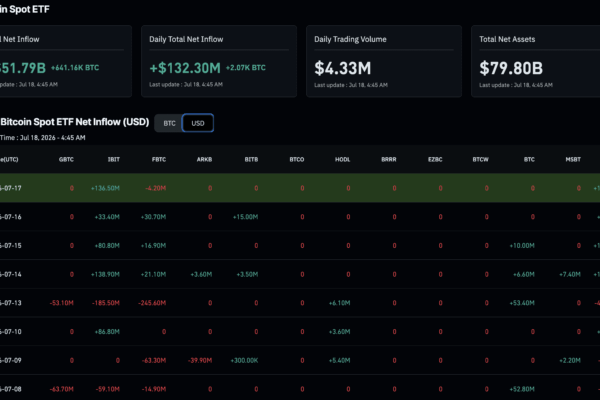Sort by the HODL column header

point(342,159)
